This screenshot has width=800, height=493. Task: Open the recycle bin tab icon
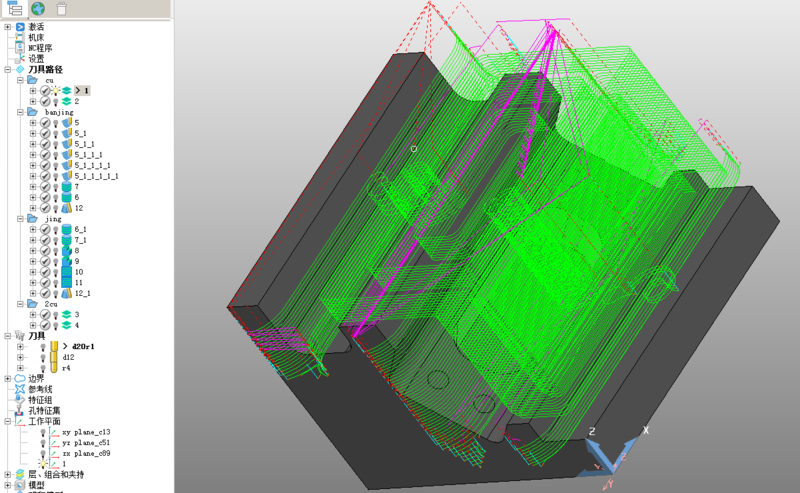click(x=61, y=8)
